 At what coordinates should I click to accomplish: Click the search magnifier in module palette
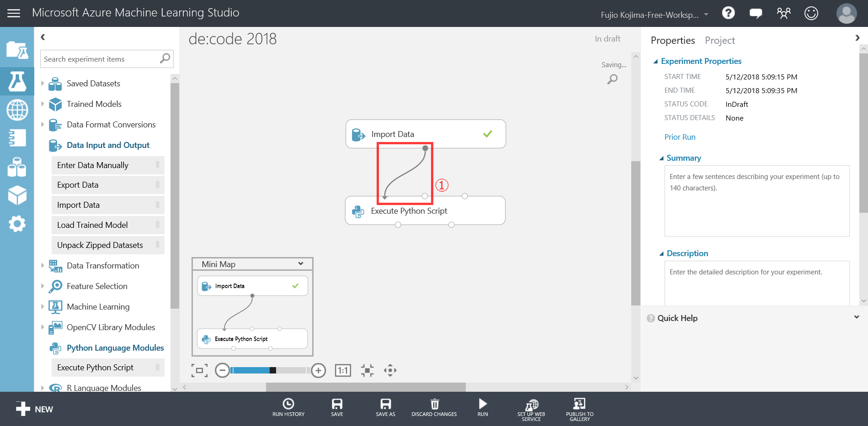tap(165, 58)
